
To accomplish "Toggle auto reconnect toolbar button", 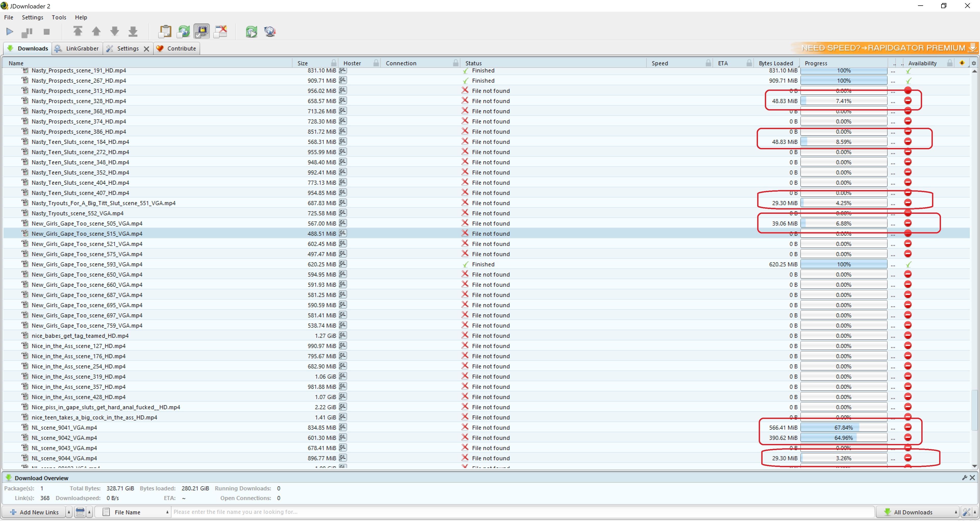I will pyautogui.click(x=183, y=32).
